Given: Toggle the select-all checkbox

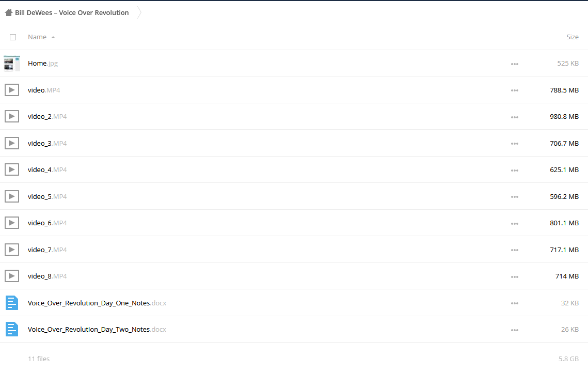Looking at the screenshot, I should click(x=13, y=37).
